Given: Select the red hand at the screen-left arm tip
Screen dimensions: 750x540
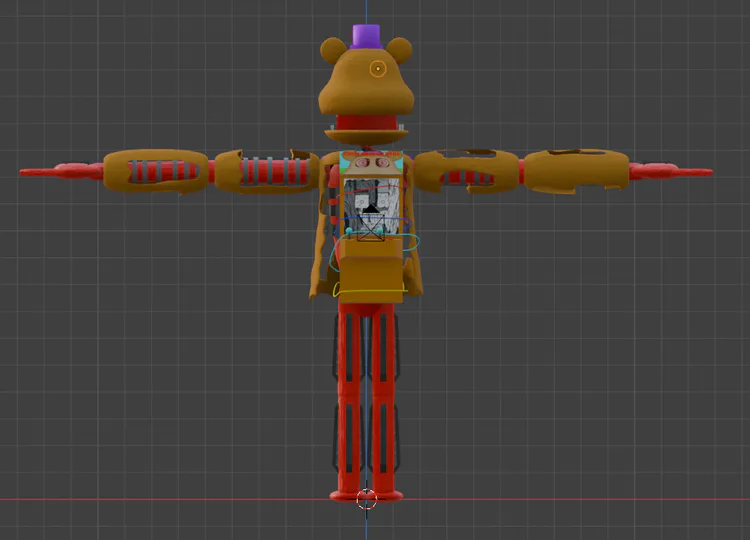Looking at the screenshot, I should point(62,171).
